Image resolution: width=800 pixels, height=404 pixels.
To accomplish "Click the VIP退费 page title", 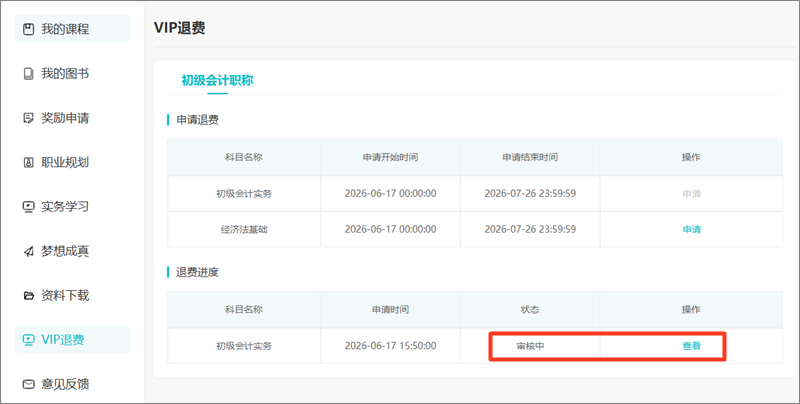I will coord(180,28).
